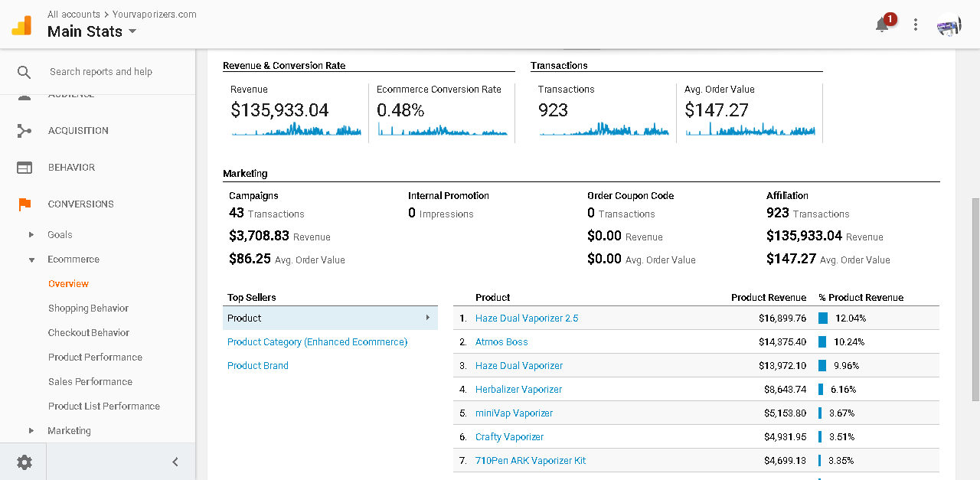Click the Google Analytics logo
This screenshot has height=480, width=980.
(x=21, y=24)
